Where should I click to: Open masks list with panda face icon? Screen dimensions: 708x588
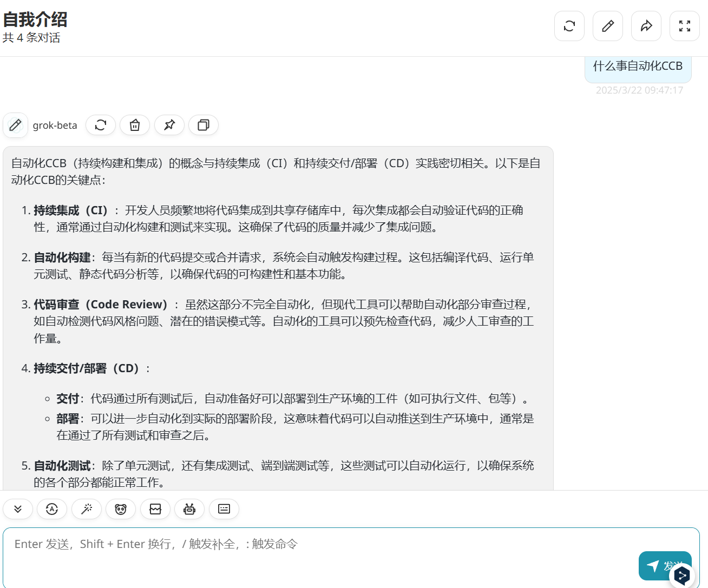(121, 509)
